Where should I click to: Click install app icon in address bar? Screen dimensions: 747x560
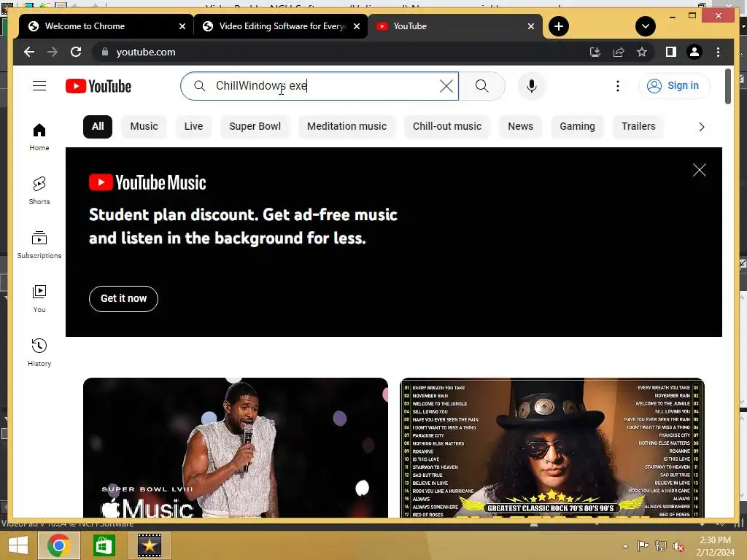click(595, 52)
